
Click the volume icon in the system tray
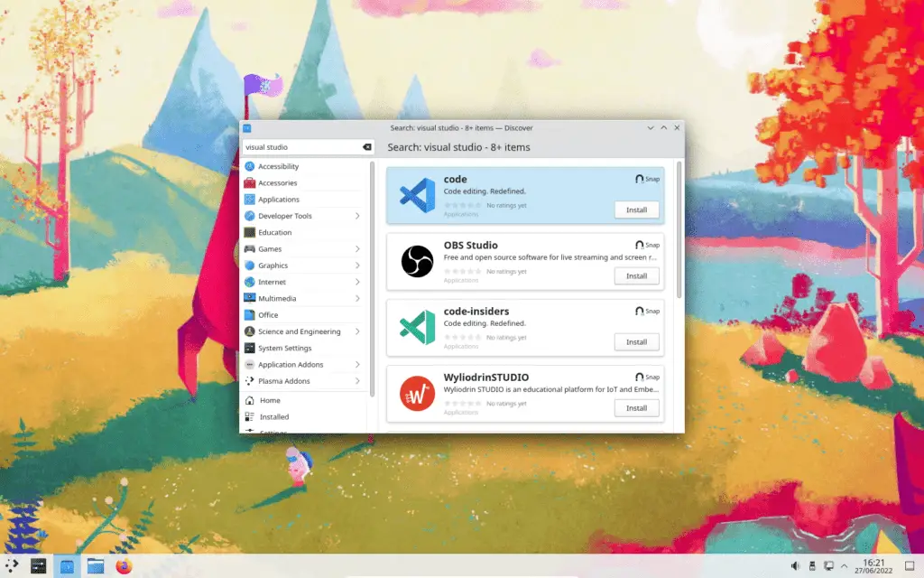pyautogui.click(x=795, y=566)
